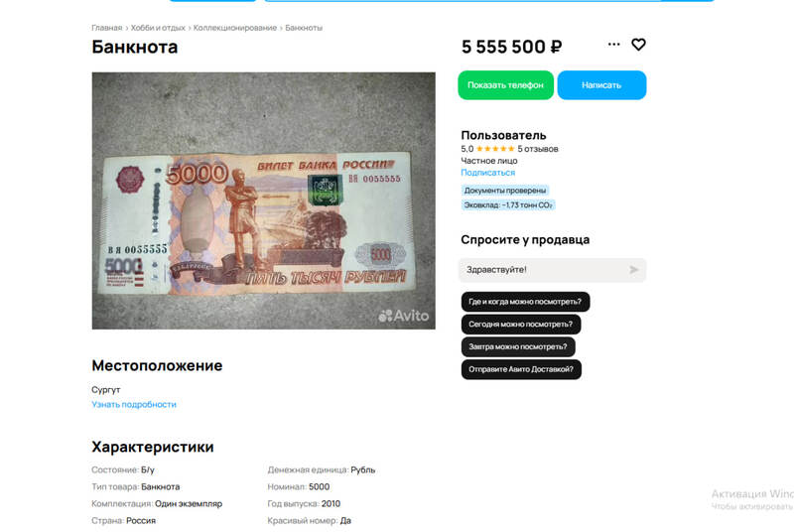
Task: Click the Документы проверены badge
Action: coord(505,191)
